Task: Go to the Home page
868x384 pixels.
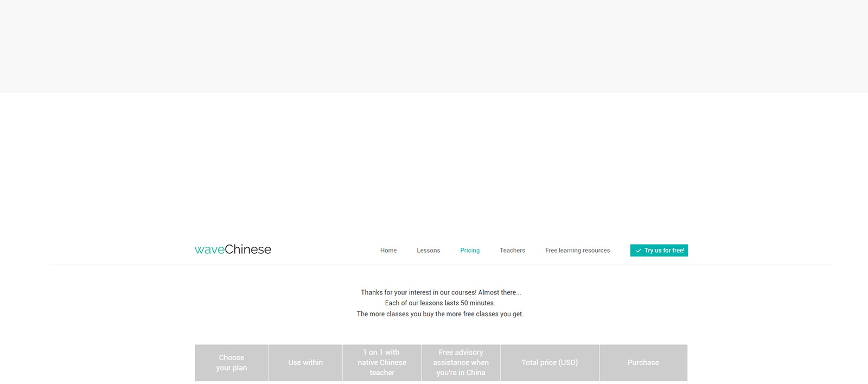Action: (x=388, y=251)
